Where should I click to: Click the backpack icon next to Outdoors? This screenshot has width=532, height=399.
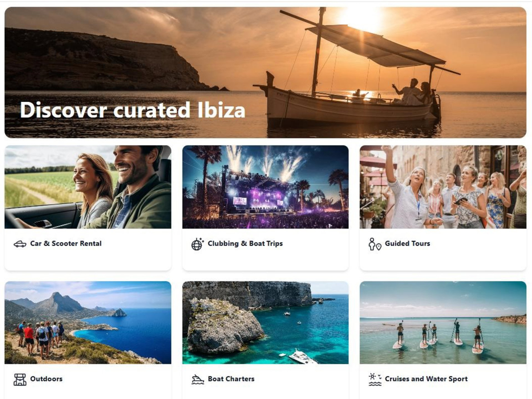coord(20,379)
